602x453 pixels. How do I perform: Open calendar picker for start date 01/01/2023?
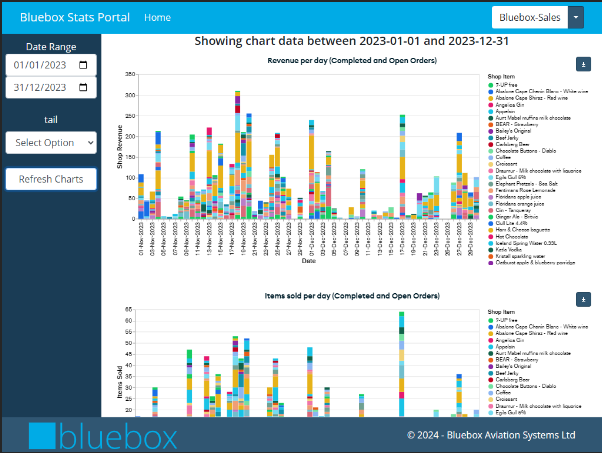tap(83, 65)
